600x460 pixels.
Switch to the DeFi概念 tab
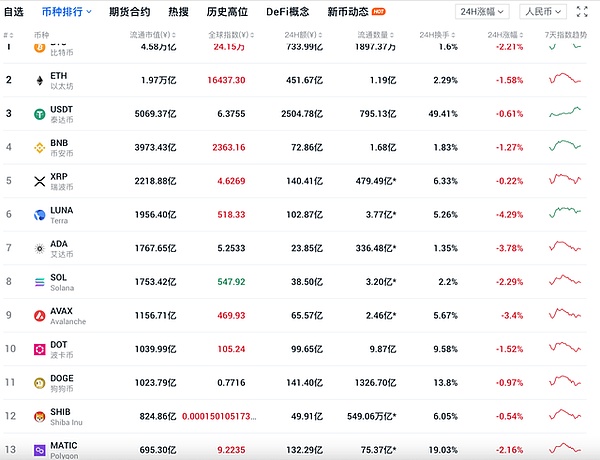coord(288,12)
